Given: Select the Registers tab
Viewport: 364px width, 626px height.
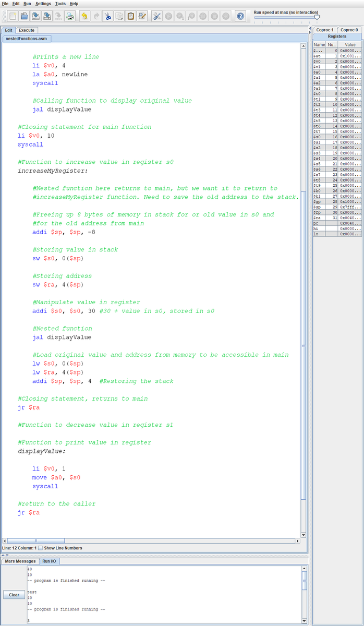Looking at the screenshot, I should click(x=337, y=37).
